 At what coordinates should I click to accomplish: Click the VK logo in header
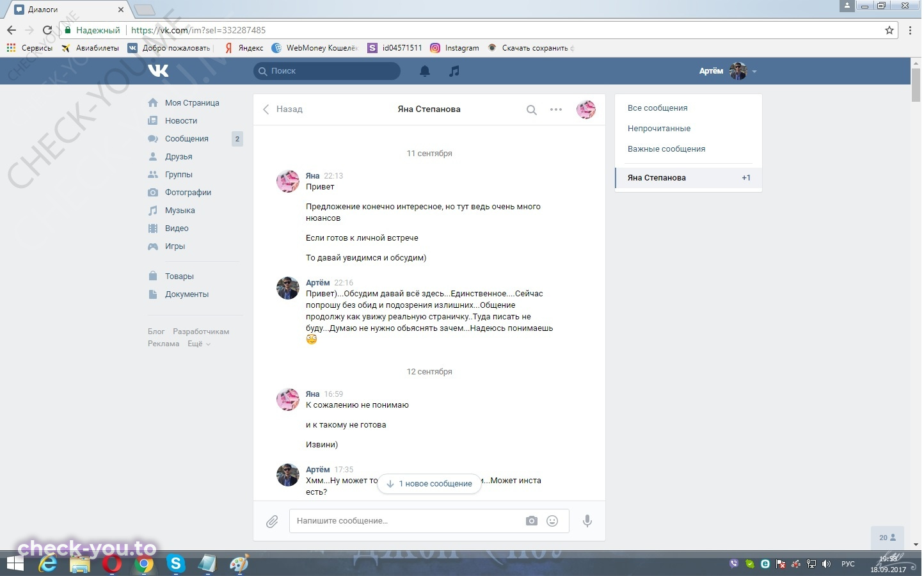tap(158, 71)
